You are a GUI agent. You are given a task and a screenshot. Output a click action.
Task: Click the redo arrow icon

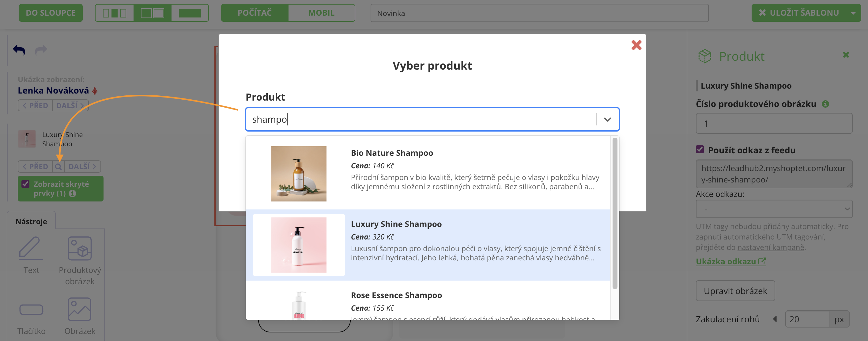[41, 50]
